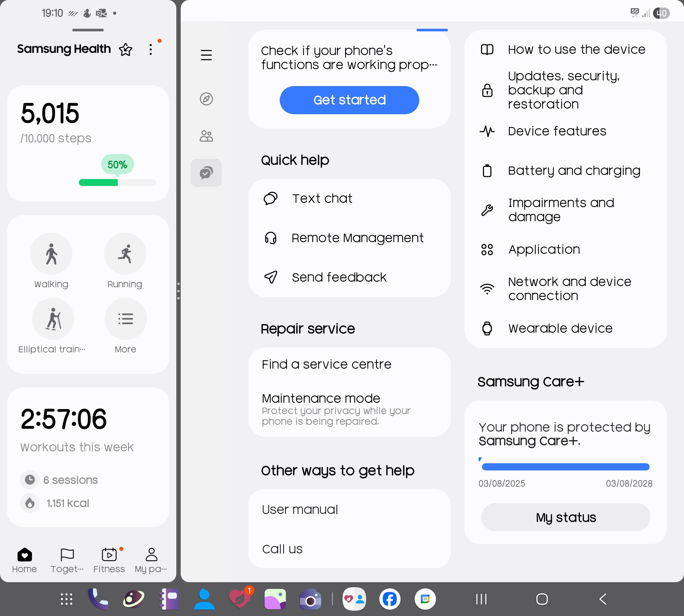The width and height of the screenshot is (684, 616).
Task: Open Remote Management support option
Action: (357, 238)
